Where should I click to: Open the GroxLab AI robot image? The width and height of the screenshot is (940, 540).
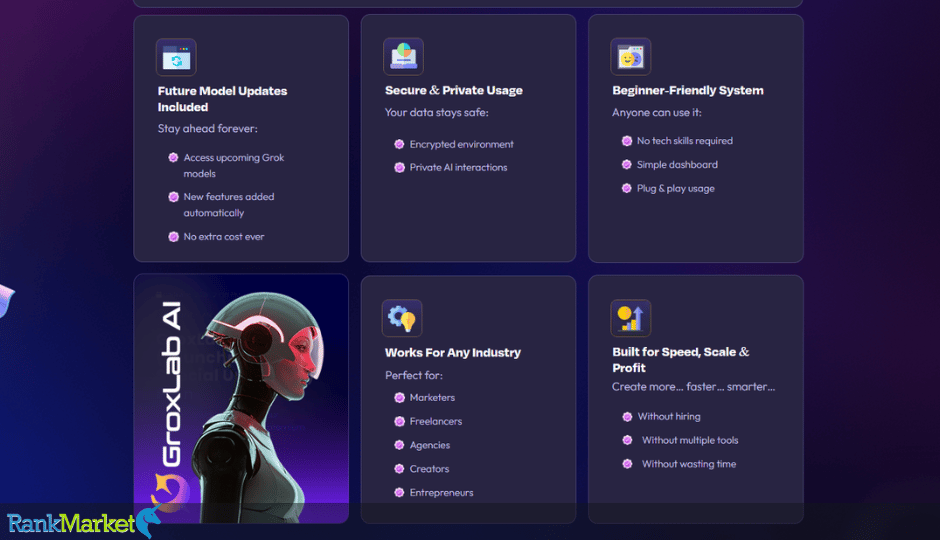pos(241,399)
